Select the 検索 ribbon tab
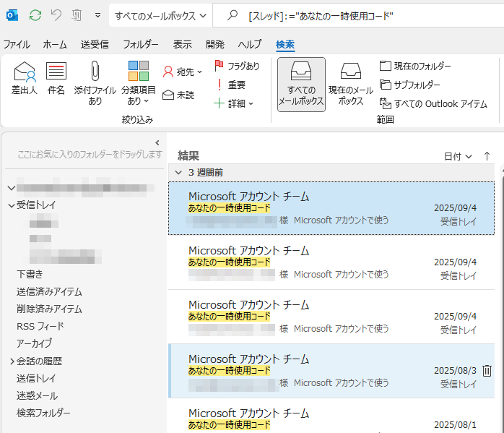This screenshot has height=433, width=504. click(x=285, y=44)
